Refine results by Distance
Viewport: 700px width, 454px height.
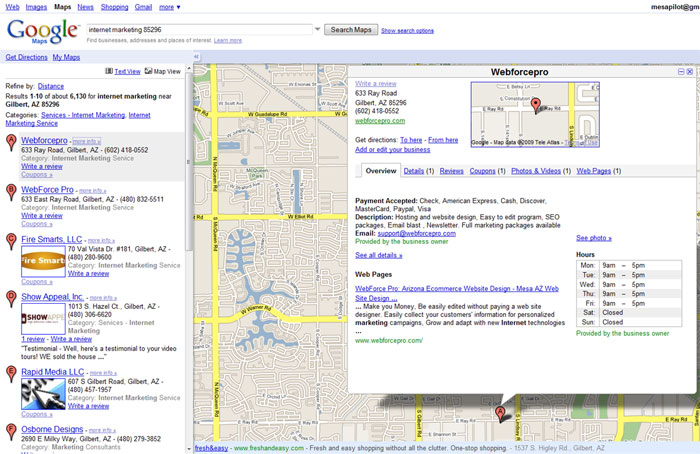coord(51,86)
